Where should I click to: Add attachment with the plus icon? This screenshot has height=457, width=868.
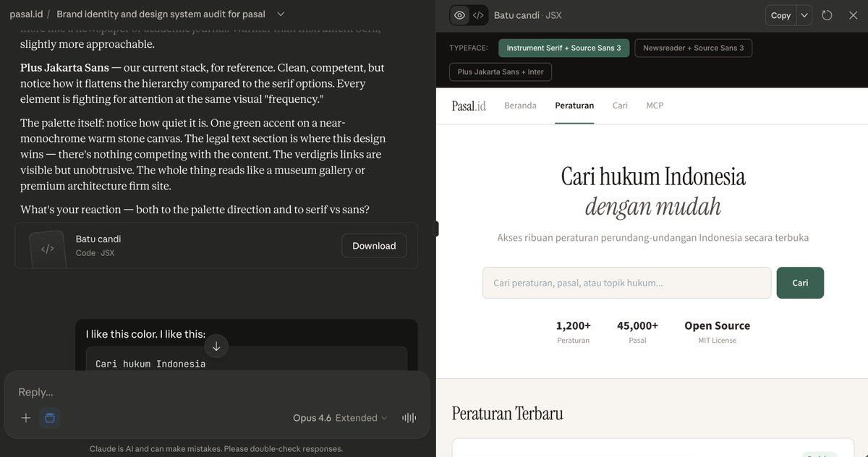[26, 418]
